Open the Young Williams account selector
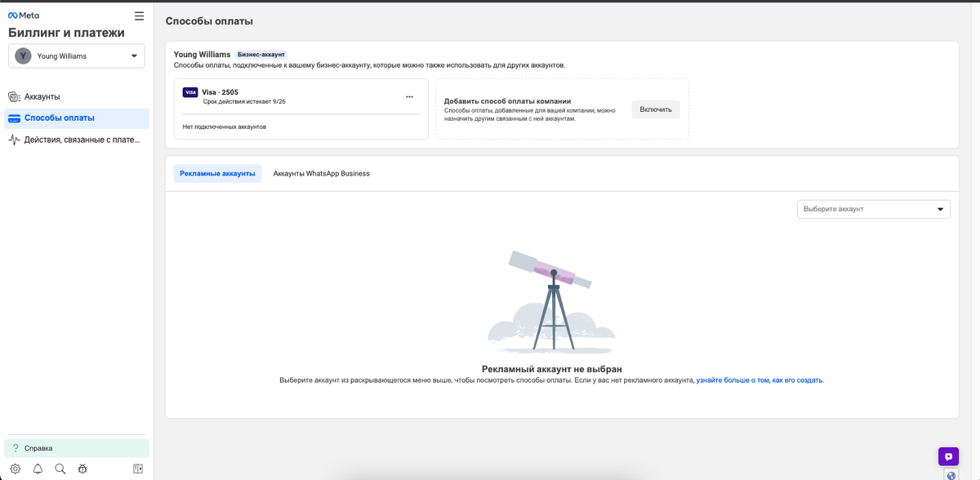980x480 pixels. 76,56
